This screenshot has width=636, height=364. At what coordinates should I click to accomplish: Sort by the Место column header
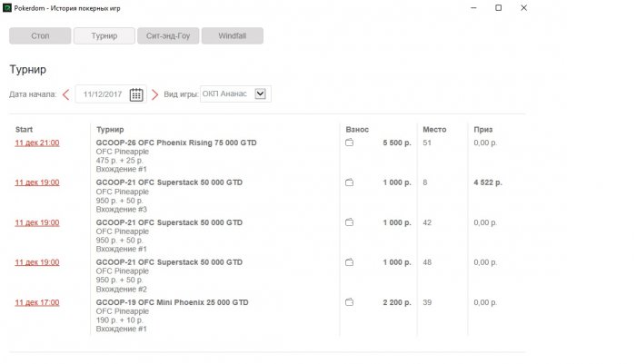pos(434,130)
